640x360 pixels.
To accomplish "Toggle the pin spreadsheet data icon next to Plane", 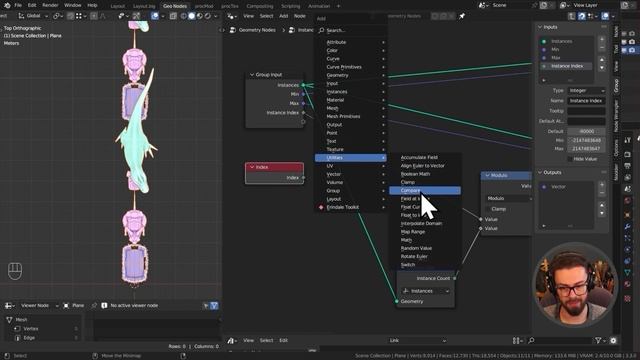I will coord(94,305).
